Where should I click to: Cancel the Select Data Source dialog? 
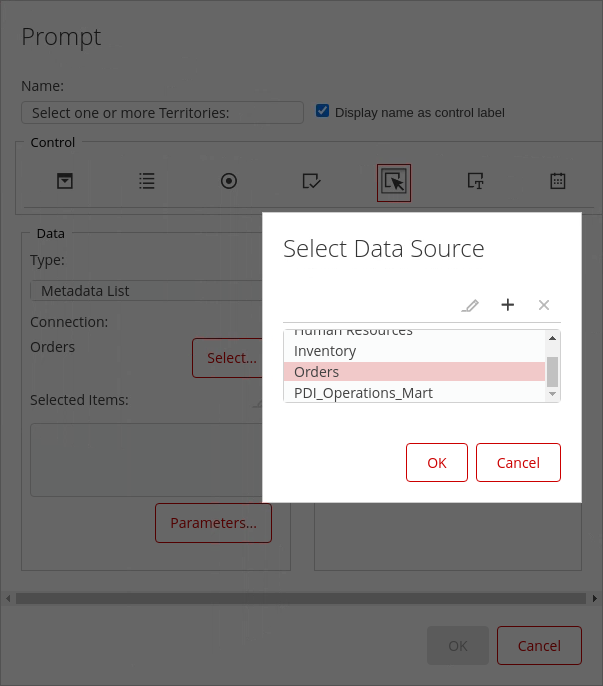(x=518, y=462)
